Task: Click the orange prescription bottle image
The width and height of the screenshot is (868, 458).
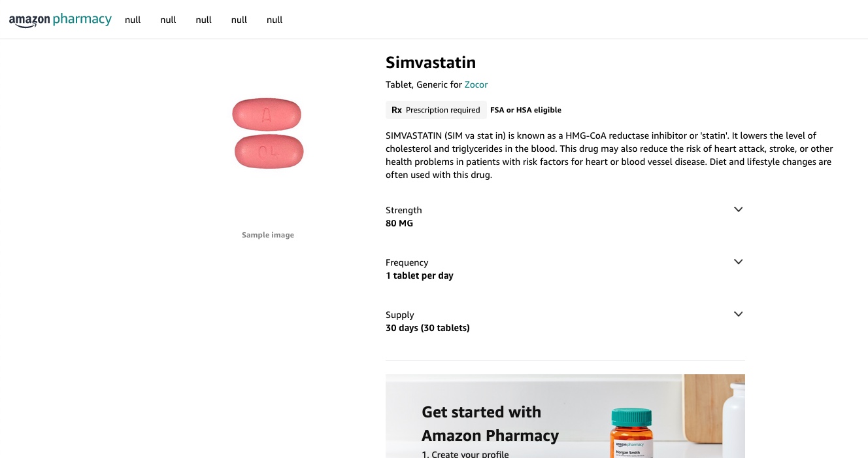Action: pyautogui.click(x=631, y=435)
